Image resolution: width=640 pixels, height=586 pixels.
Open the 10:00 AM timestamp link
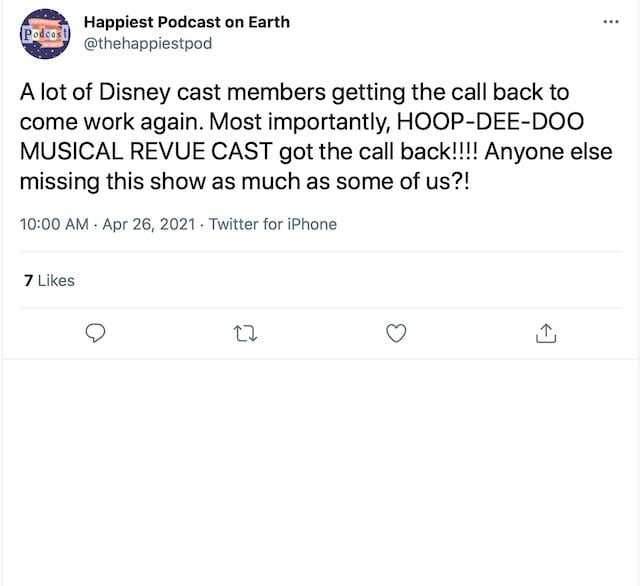[x=54, y=224]
